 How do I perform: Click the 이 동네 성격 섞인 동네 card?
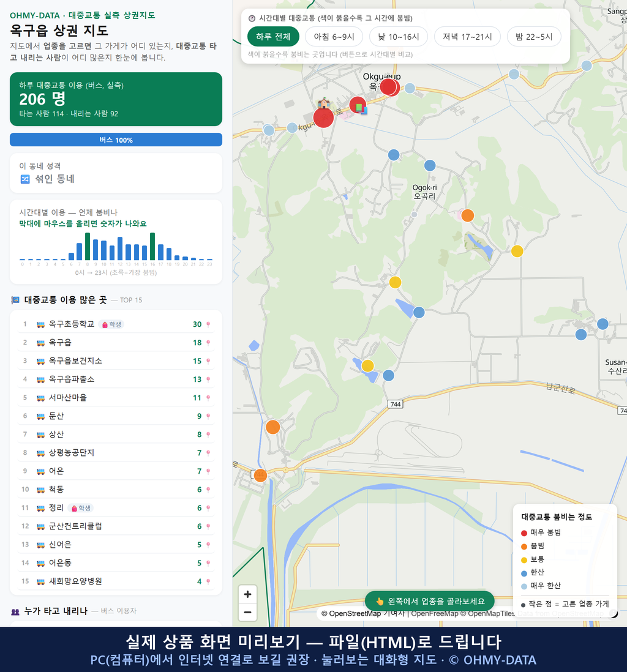click(116, 173)
